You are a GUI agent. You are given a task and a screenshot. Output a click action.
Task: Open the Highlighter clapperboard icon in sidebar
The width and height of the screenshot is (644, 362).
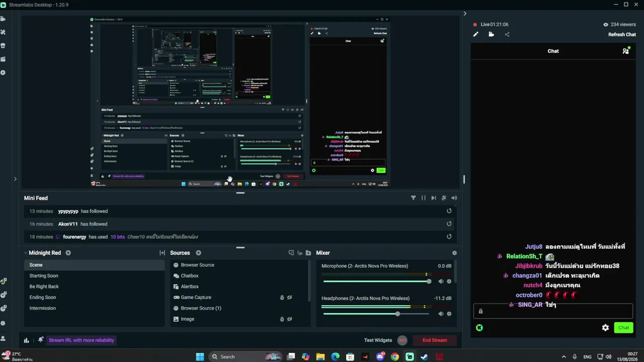(3, 59)
